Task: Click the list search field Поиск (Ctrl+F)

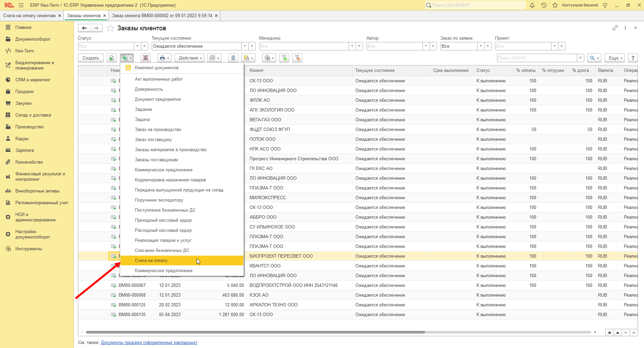Action: pyautogui.click(x=537, y=58)
